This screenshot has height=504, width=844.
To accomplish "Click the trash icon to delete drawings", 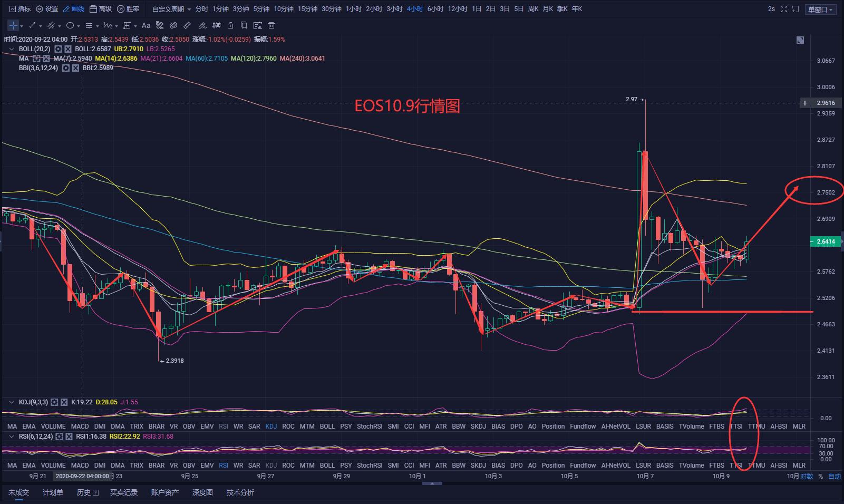I will [x=271, y=25].
